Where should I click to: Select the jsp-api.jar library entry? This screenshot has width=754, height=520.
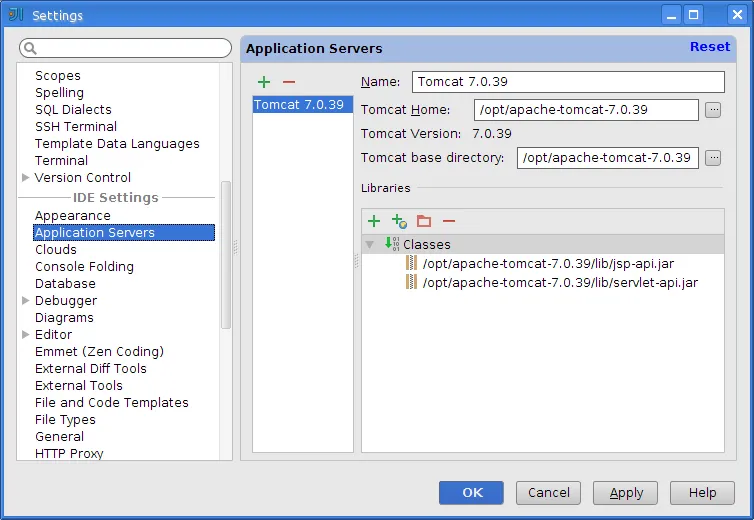(x=548, y=264)
